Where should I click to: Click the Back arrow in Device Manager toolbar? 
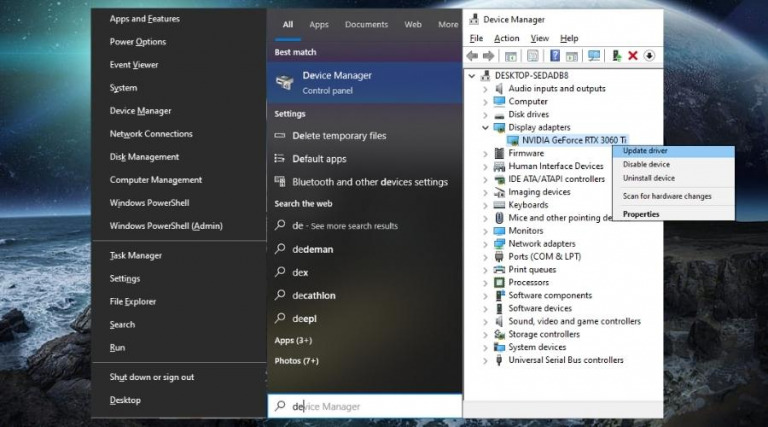click(473, 56)
